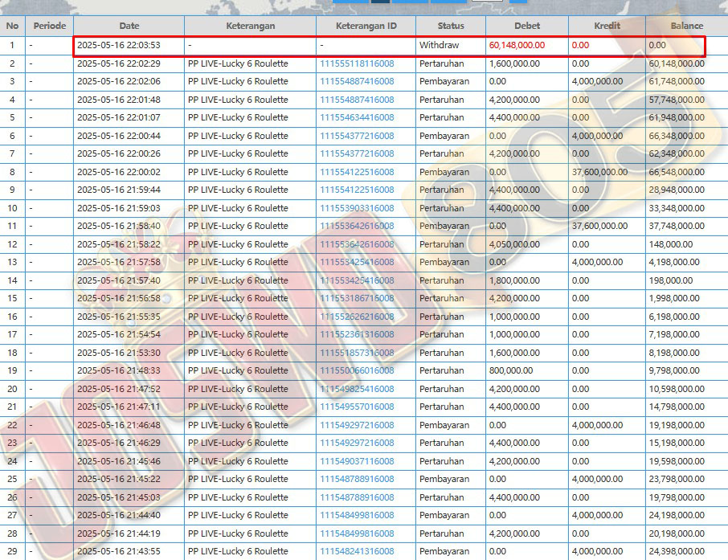Open transaction link 111553186716008
This screenshot has height=560, width=728.
click(x=357, y=298)
